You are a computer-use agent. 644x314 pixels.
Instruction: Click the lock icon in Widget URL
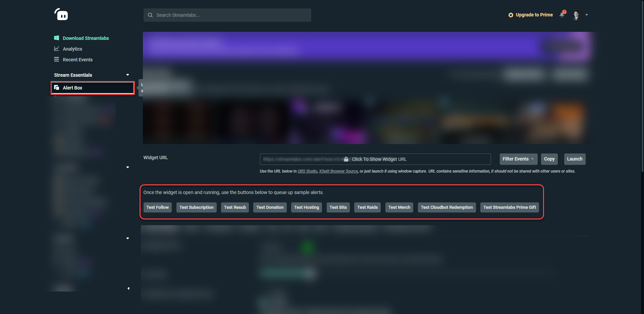(x=346, y=159)
